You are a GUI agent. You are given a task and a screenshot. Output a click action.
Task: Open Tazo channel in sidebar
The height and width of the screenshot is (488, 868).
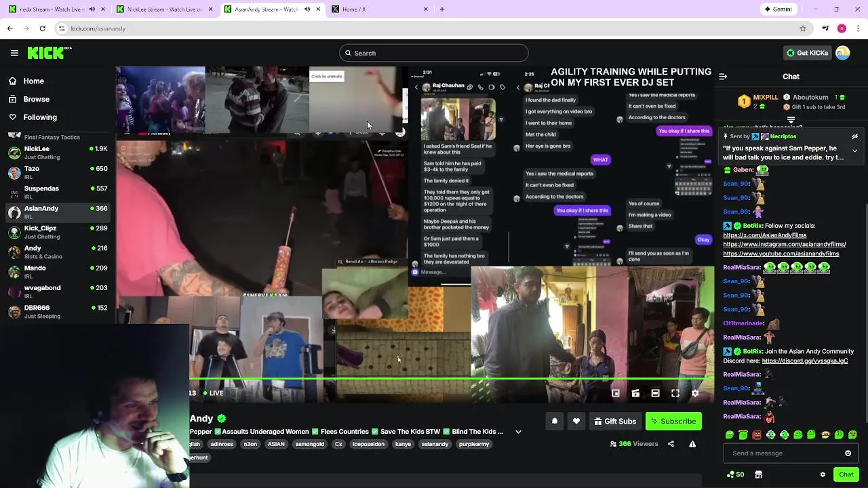(57, 172)
